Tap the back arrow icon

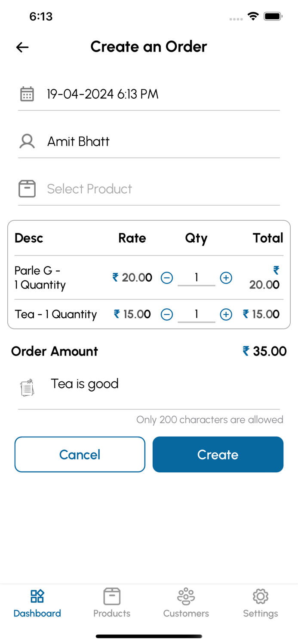[x=22, y=47]
